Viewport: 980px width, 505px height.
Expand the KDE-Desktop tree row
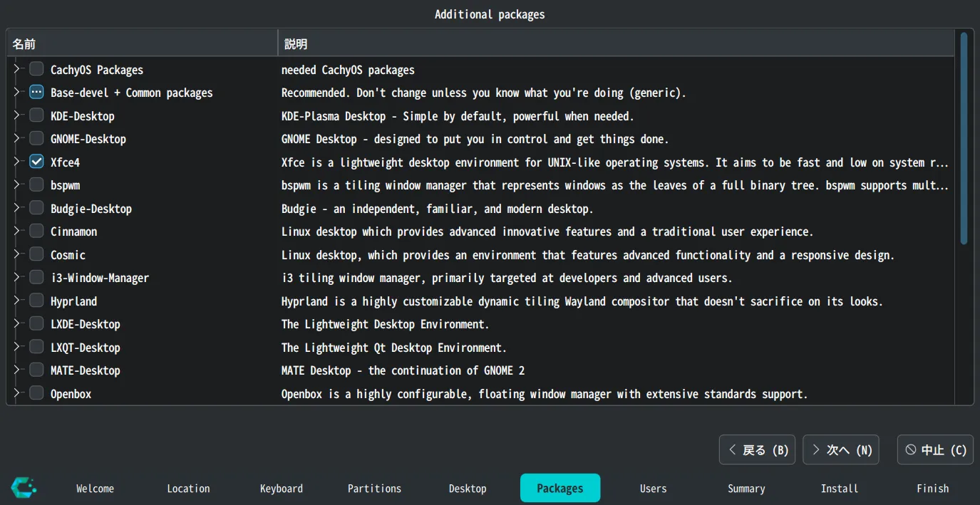pos(17,115)
